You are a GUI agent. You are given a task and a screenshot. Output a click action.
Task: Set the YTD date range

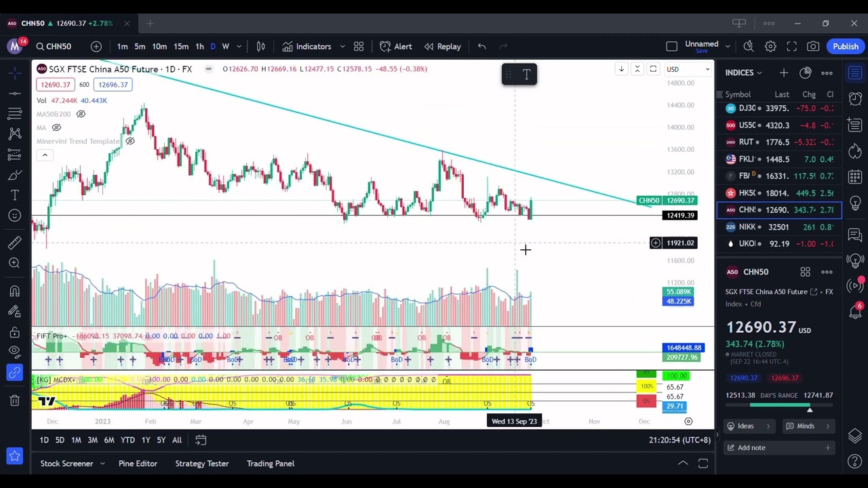pos(127,441)
